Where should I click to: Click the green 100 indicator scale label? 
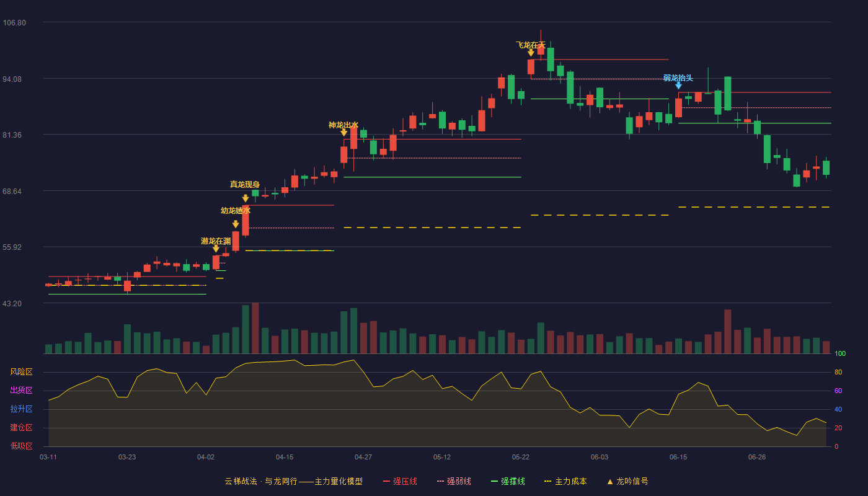click(x=839, y=353)
